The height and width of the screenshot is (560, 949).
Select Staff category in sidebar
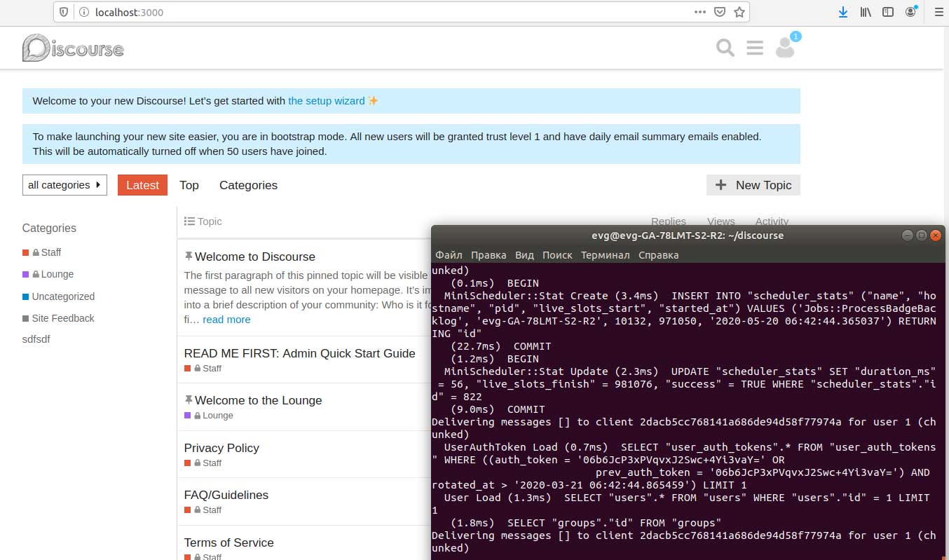tap(42, 252)
